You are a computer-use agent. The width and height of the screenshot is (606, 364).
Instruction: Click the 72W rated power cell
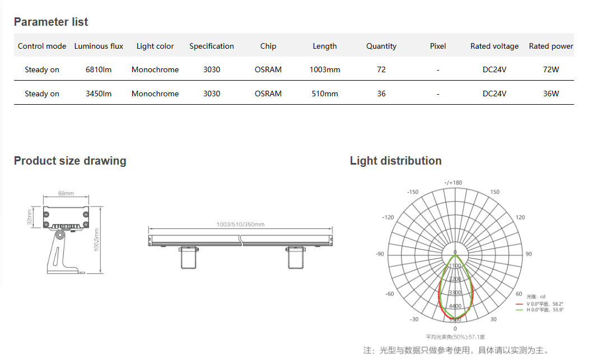[551, 70]
